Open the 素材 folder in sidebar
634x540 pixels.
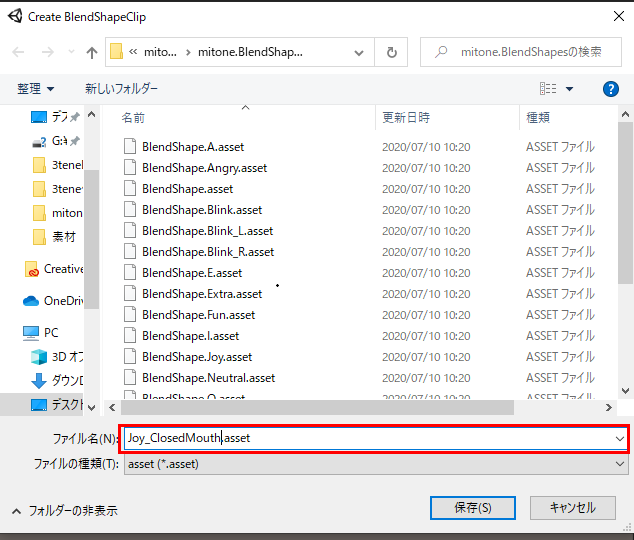pos(54,237)
